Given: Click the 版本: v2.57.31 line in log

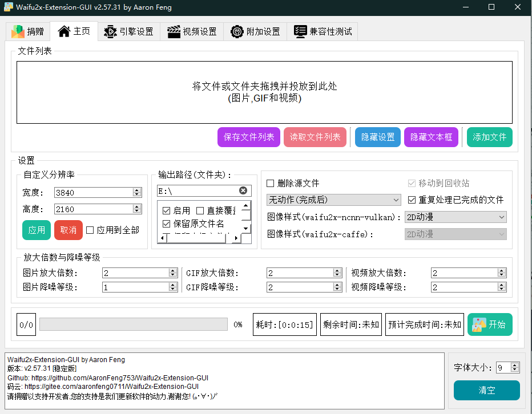Looking at the screenshot, I should click(x=42, y=368).
